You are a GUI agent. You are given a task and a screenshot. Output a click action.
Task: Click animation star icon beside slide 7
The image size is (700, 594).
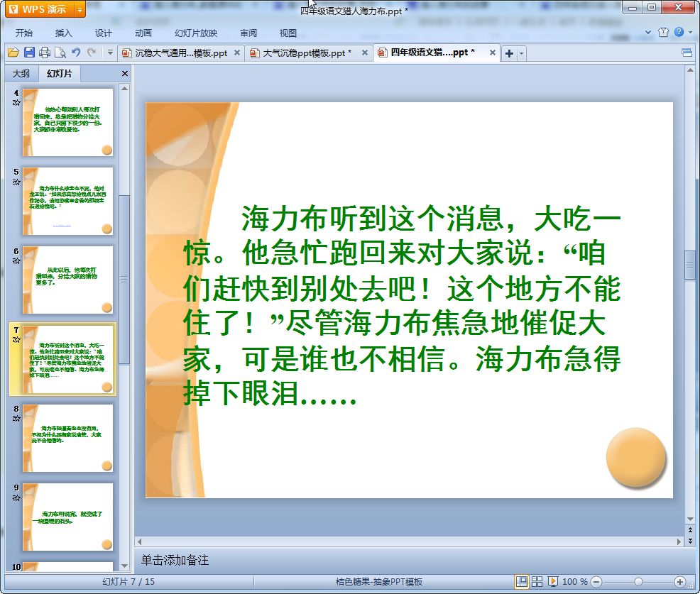[x=16, y=340]
